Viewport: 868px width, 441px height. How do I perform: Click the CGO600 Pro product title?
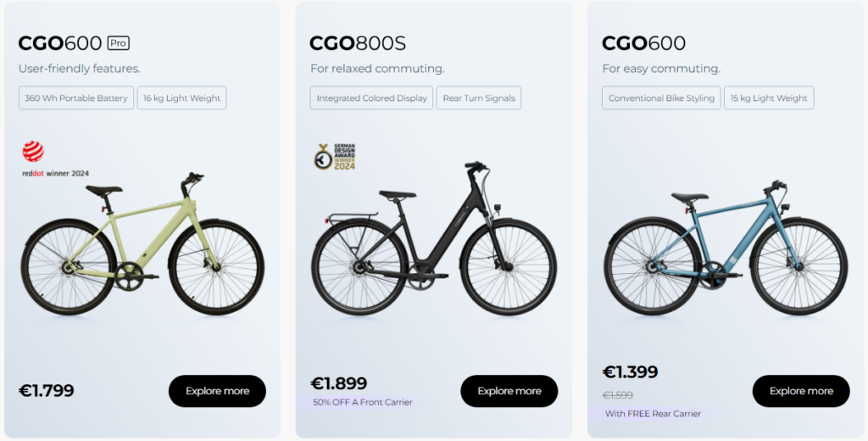[x=60, y=43]
